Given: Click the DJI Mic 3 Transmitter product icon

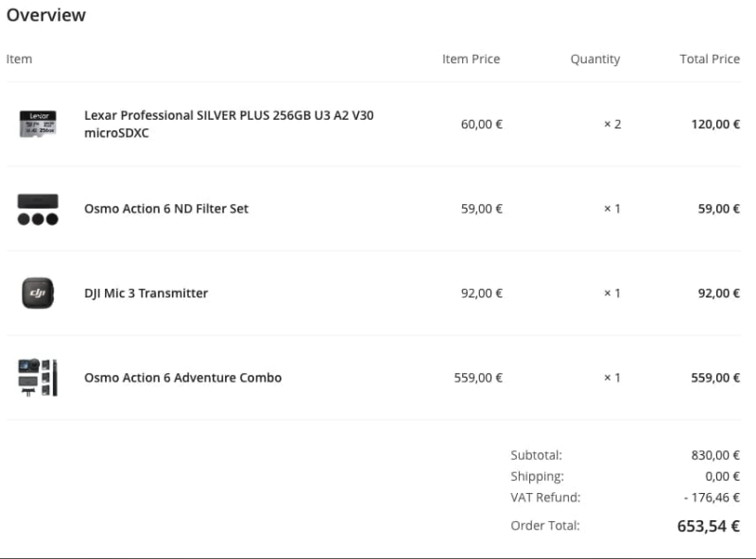Looking at the screenshot, I should point(38,293).
